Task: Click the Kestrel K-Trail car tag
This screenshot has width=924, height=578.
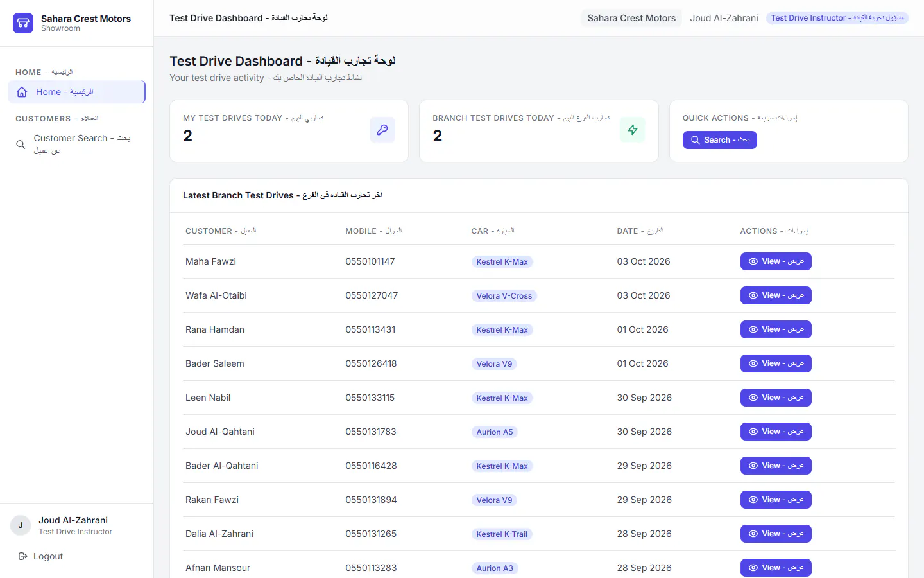Action: [502, 534]
